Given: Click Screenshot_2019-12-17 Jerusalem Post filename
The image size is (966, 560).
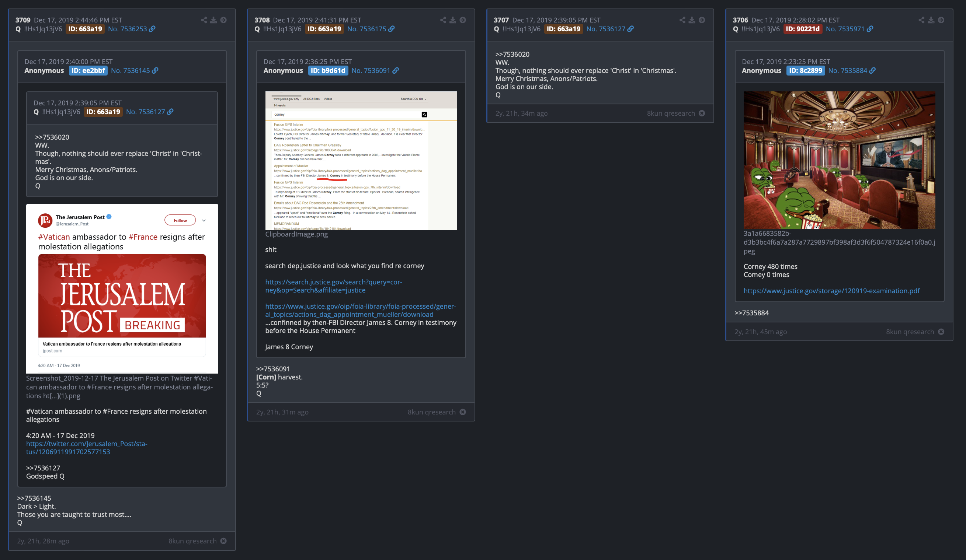Looking at the screenshot, I should pos(119,387).
